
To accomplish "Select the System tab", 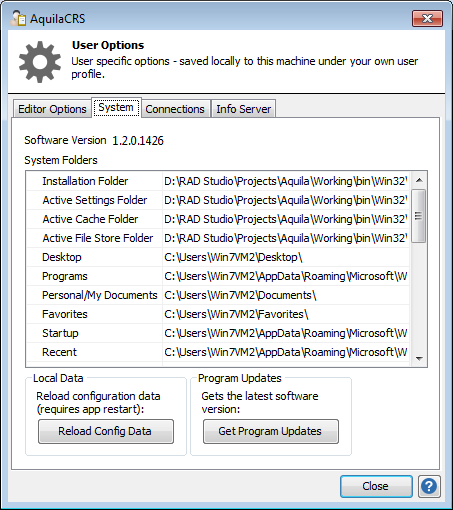I will pyautogui.click(x=116, y=107).
